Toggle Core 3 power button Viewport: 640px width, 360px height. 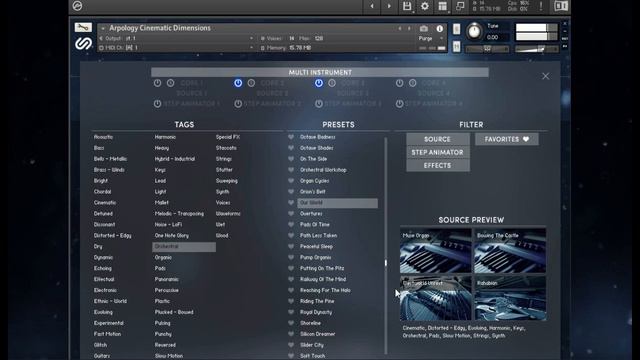[319, 83]
